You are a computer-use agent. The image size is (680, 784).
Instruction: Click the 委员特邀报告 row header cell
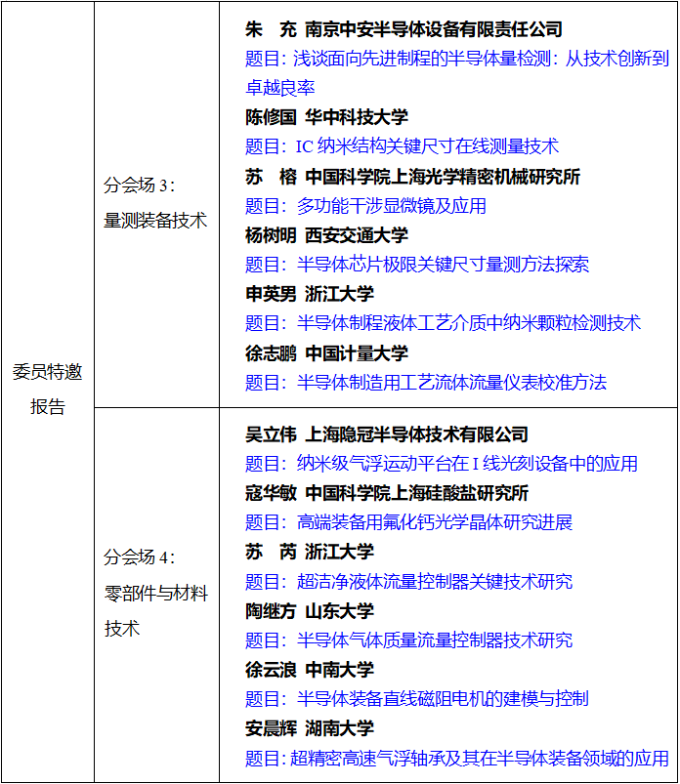point(47,390)
